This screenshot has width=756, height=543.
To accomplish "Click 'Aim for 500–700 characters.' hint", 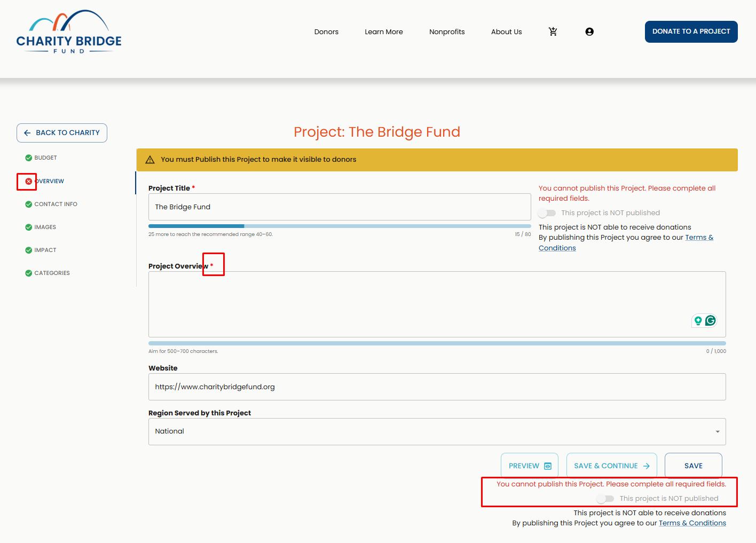I will 183,351.
